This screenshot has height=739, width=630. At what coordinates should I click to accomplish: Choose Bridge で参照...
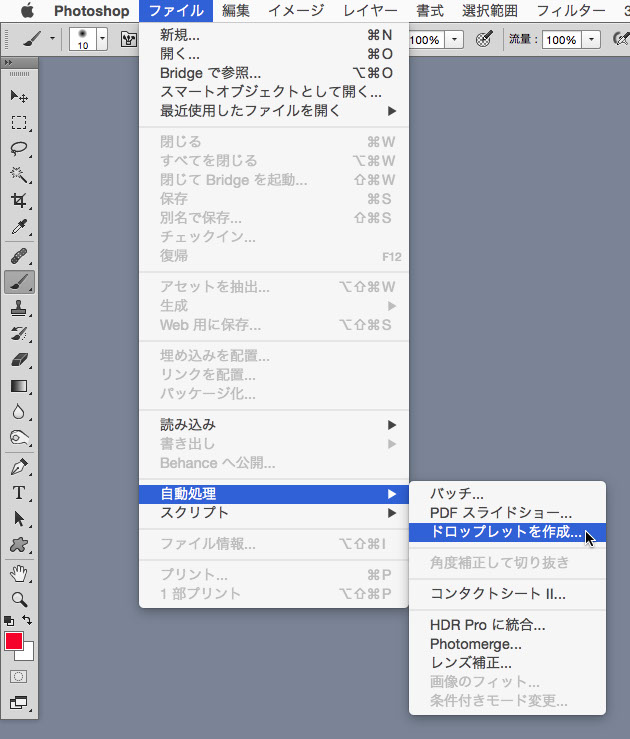pyautogui.click(x=274, y=73)
